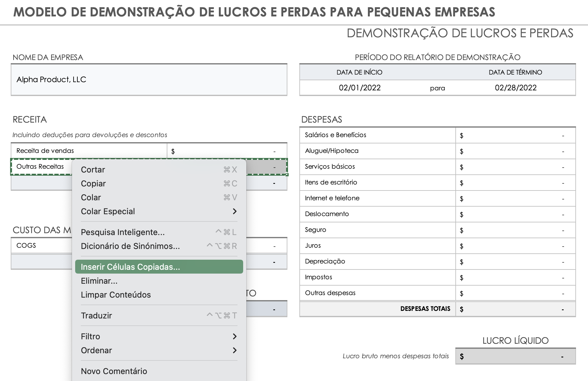Expand the Colar Especial submenu
The width and height of the screenshot is (588, 381).
point(108,211)
